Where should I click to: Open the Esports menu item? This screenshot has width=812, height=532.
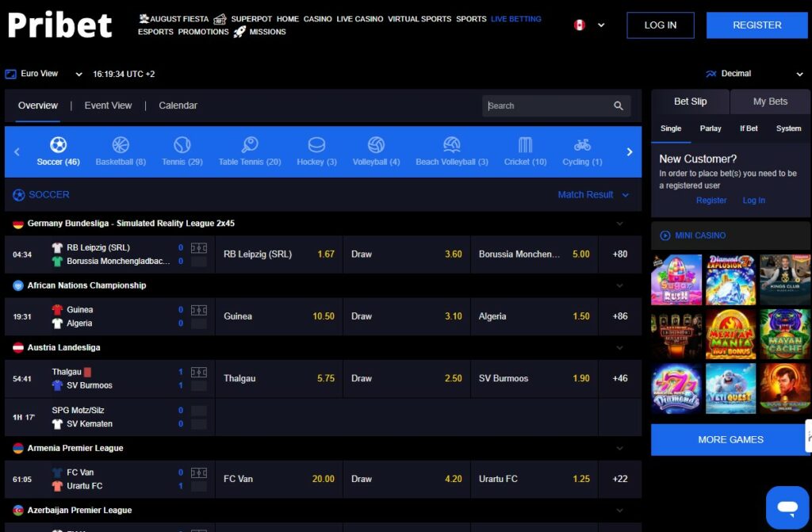point(155,32)
